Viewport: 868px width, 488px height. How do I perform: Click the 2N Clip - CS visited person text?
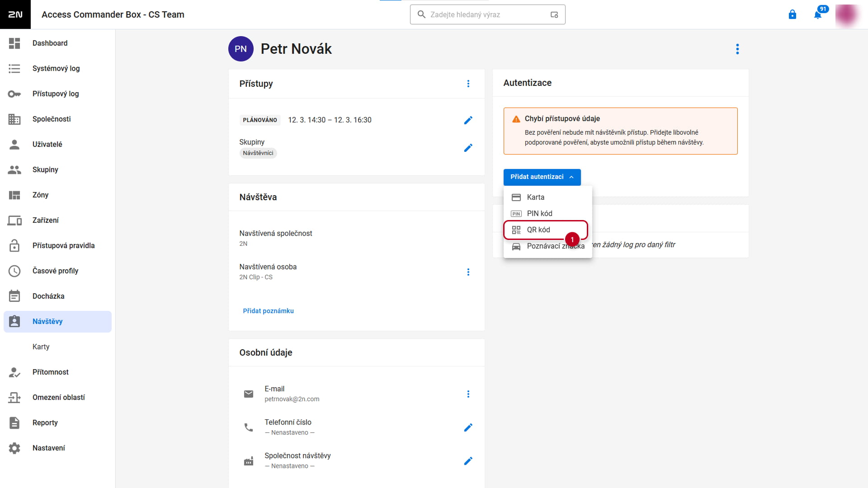tap(256, 277)
